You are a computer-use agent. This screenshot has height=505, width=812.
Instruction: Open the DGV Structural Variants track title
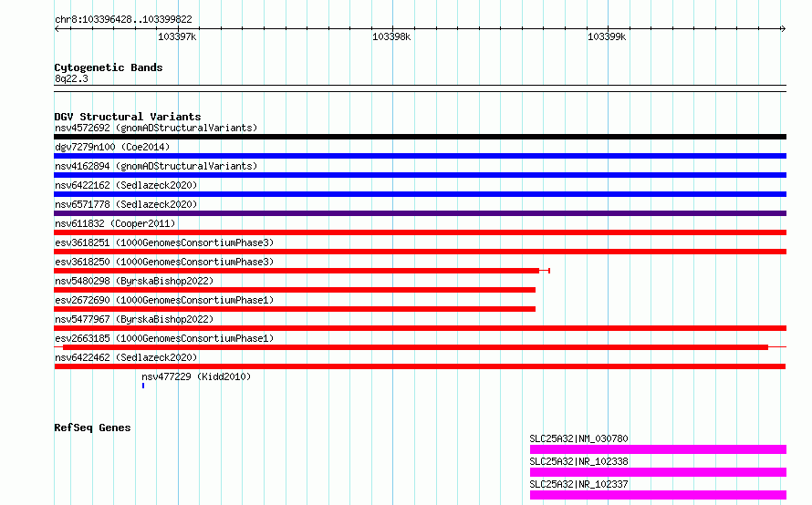point(128,117)
